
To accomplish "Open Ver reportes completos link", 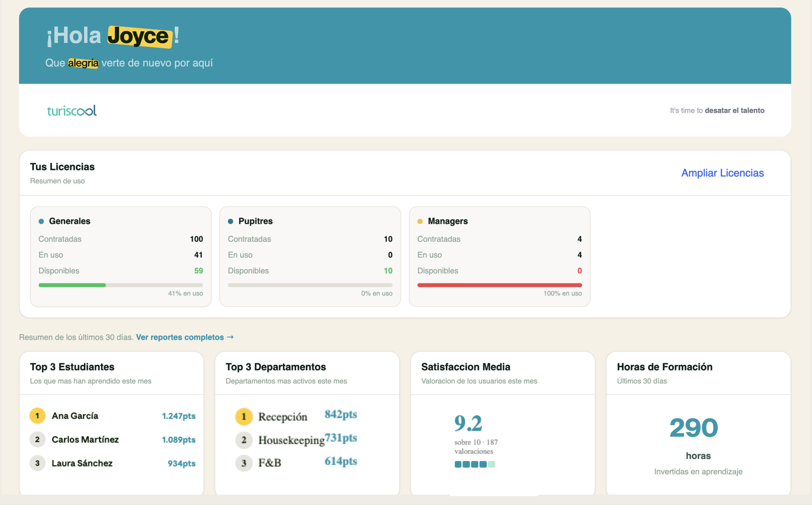I will click(x=185, y=337).
